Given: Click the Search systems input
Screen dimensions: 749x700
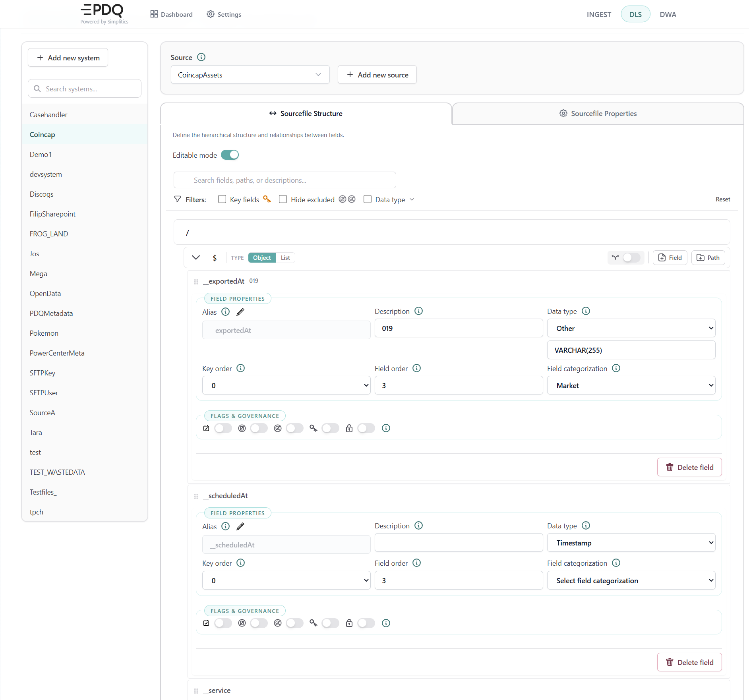Looking at the screenshot, I should point(85,89).
